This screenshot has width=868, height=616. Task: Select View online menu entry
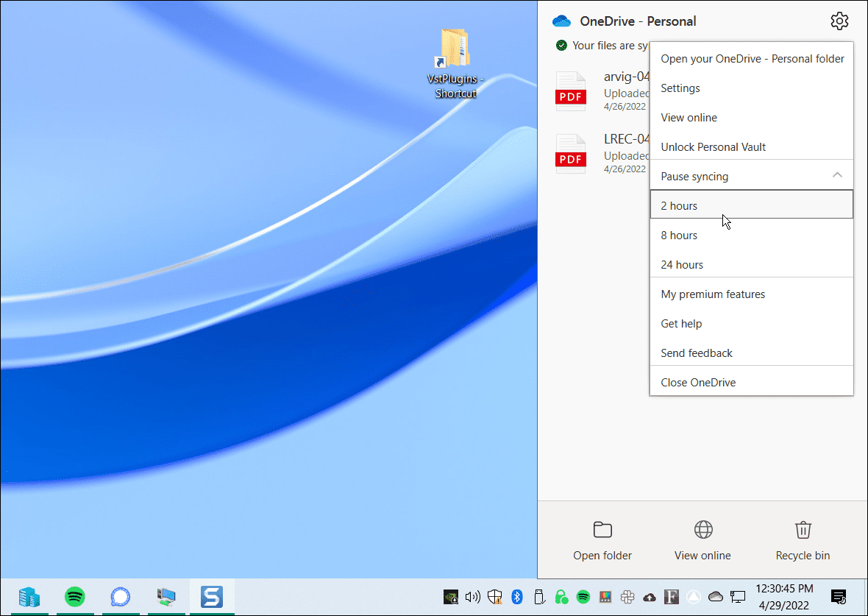[x=752, y=118]
